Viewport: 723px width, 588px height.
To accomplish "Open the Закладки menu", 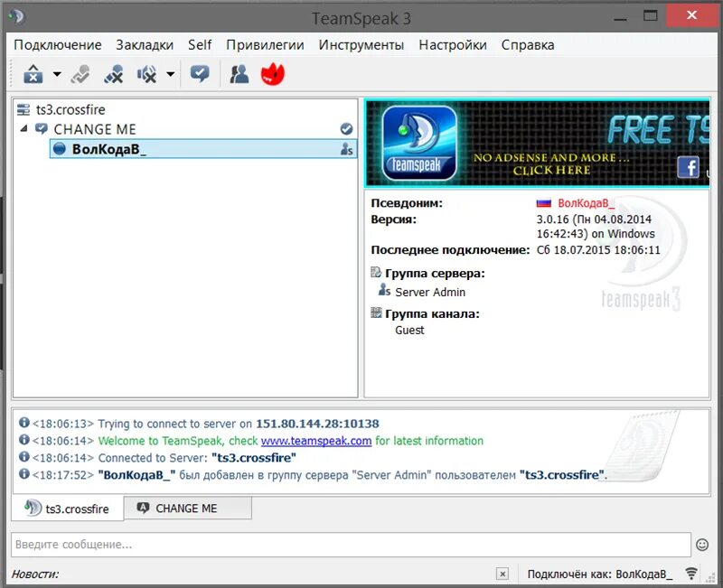I will (x=145, y=44).
